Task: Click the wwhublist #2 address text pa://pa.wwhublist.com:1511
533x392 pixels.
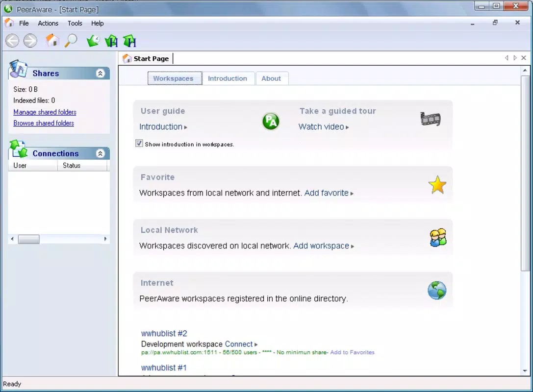Action: (179, 353)
